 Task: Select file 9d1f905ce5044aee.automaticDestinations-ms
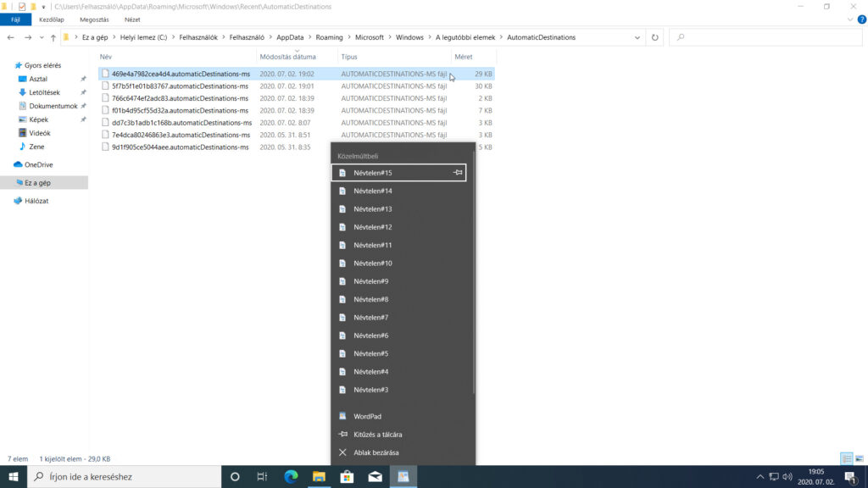coord(180,147)
